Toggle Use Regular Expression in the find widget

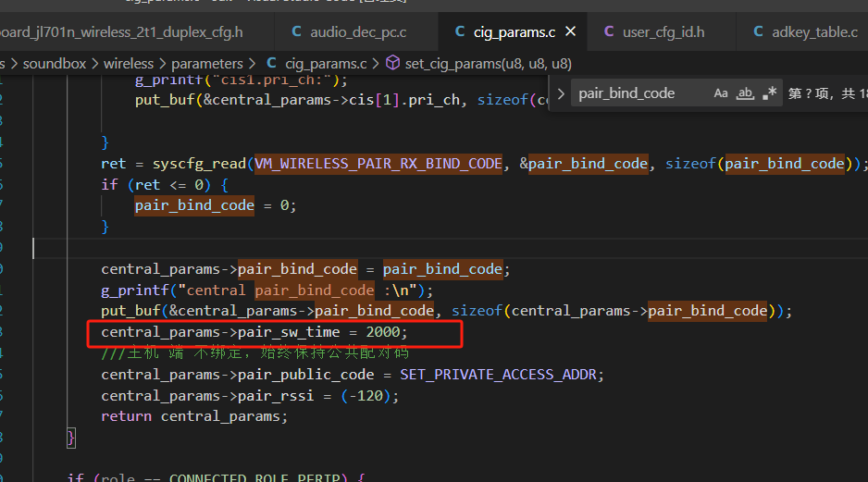[x=770, y=93]
